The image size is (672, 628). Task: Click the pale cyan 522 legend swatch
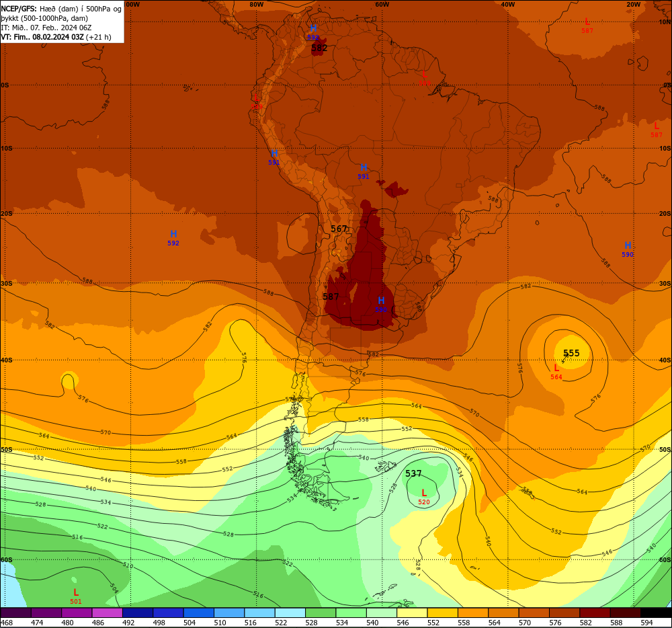click(290, 613)
